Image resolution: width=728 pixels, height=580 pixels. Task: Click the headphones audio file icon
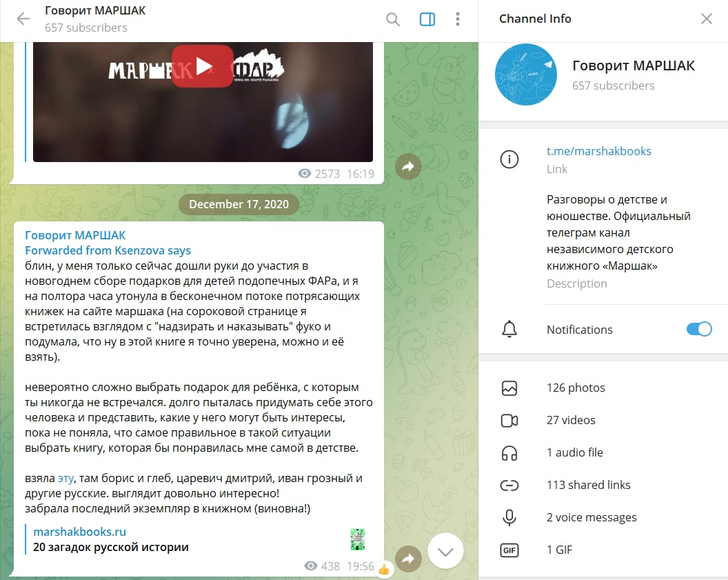[x=509, y=453]
